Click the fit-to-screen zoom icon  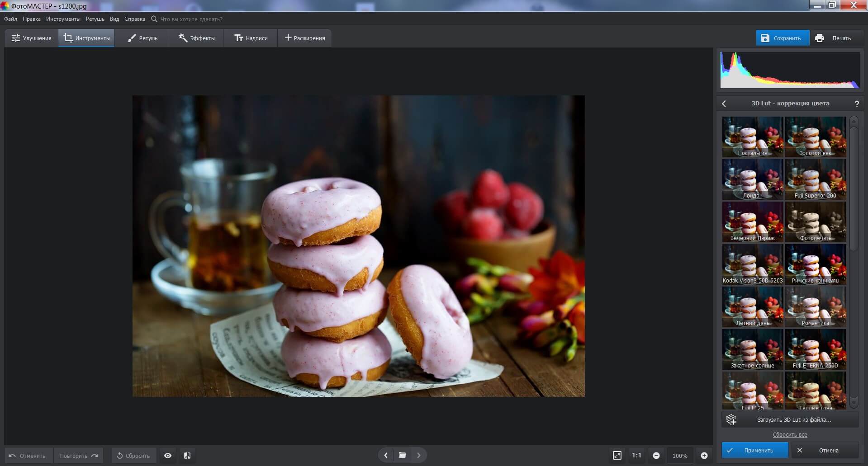point(617,456)
